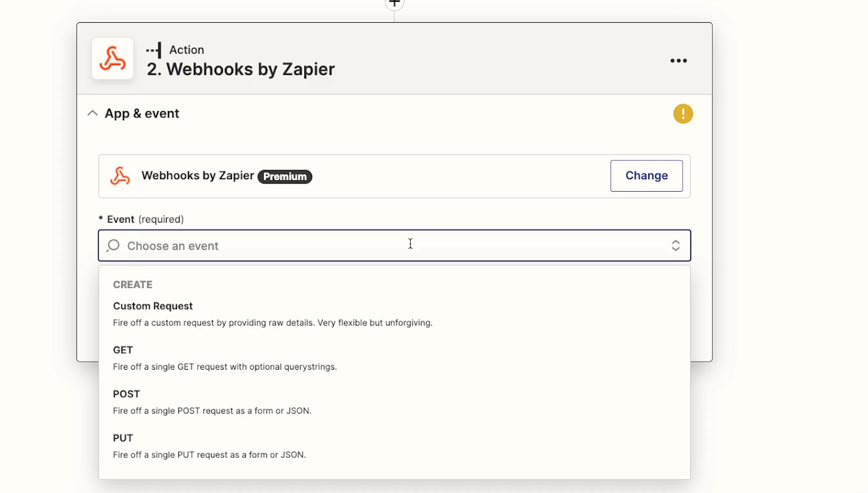
Task: Click the Event (required) label
Action: pyautogui.click(x=141, y=219)
